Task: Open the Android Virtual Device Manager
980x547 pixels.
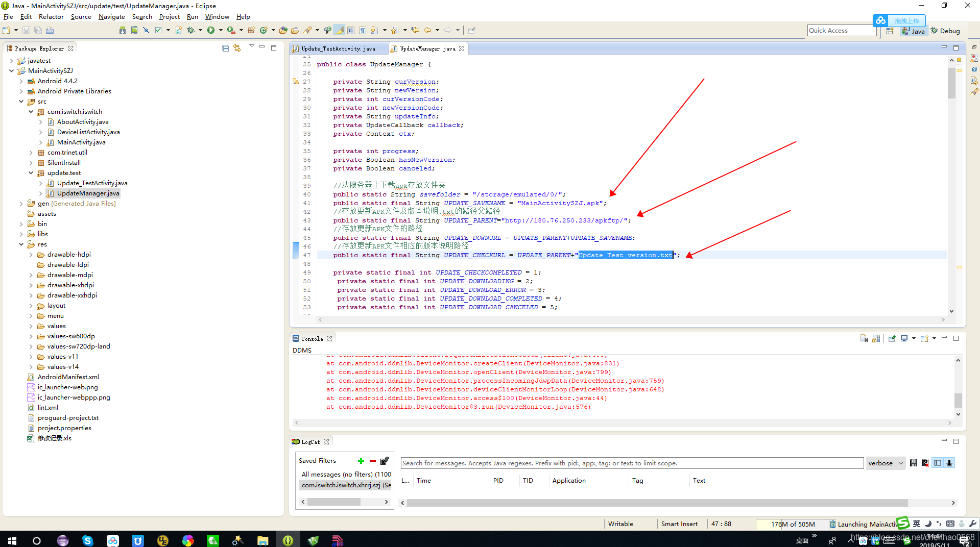Action: click(x=134, y=31)
